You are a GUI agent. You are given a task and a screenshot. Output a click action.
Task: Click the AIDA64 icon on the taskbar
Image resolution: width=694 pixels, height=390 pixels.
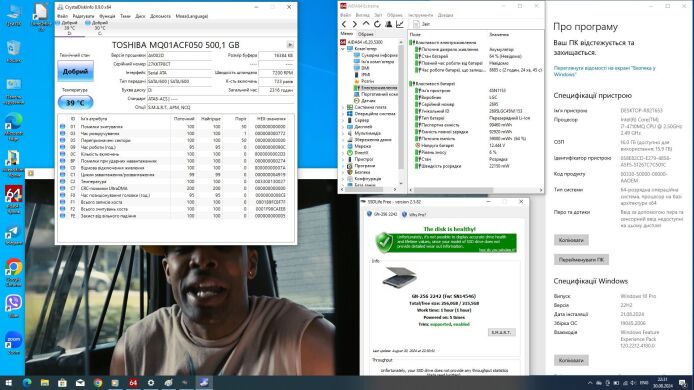[133, 382]
